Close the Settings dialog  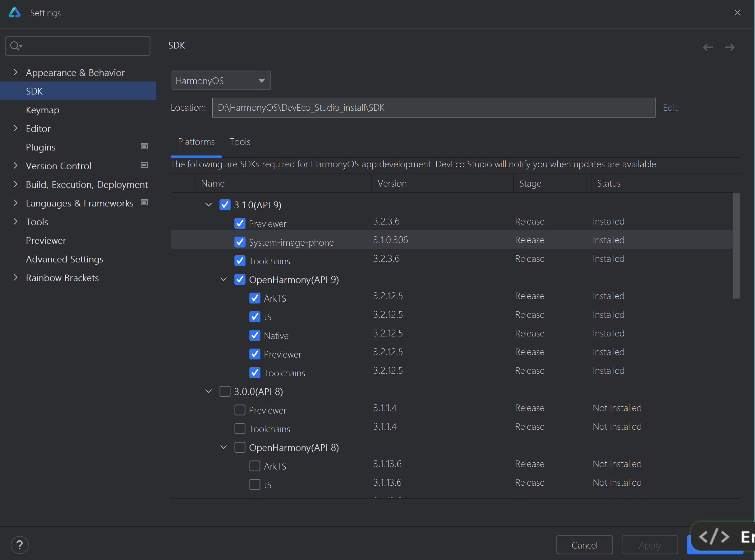pos(737,12)
